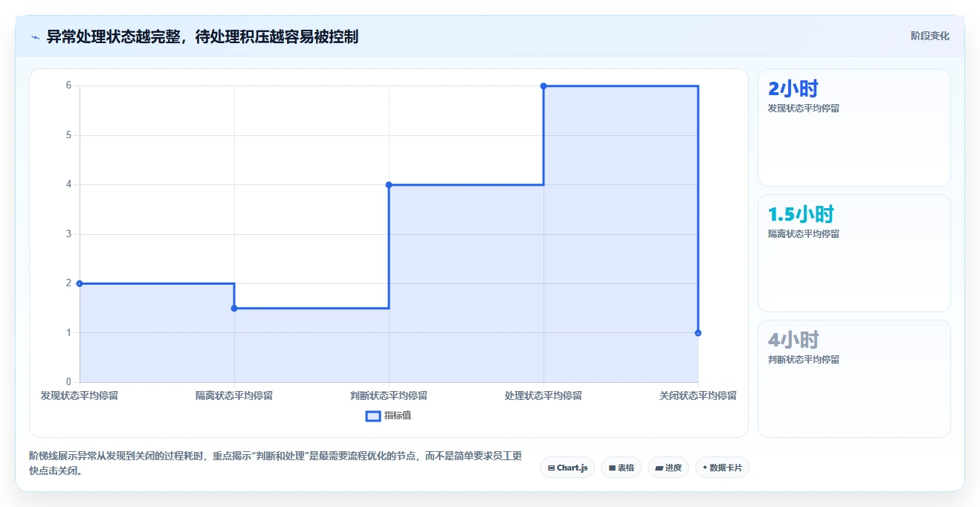Select the 数据卡片 tag
The height and width of the screenshot is (507, 980).
[722, 468]
